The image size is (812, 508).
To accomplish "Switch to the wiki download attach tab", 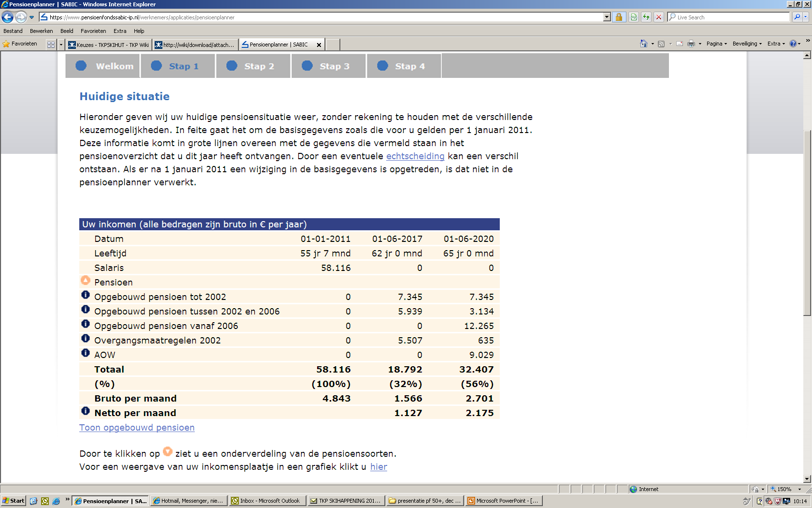I will coord(195,45).
